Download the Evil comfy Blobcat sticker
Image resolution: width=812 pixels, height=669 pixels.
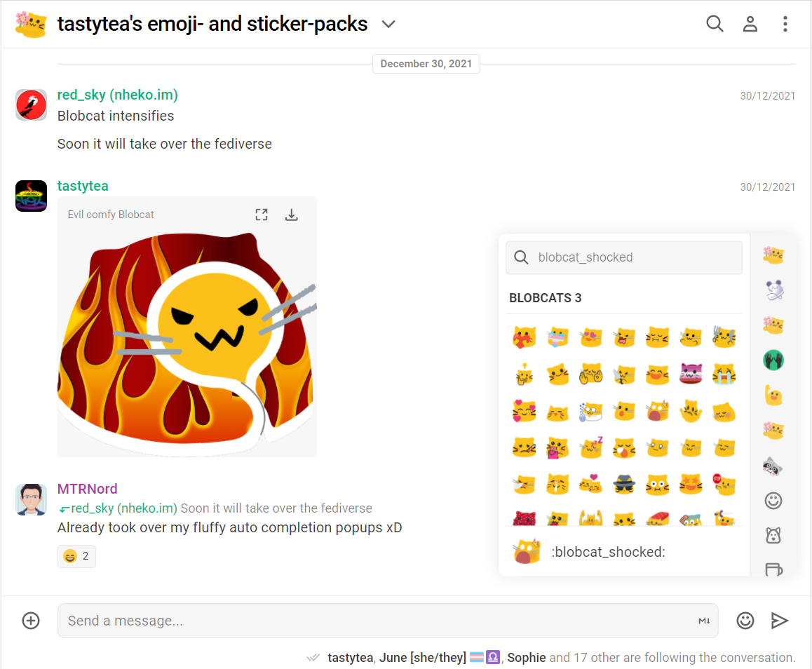click(x=292, y=215)
